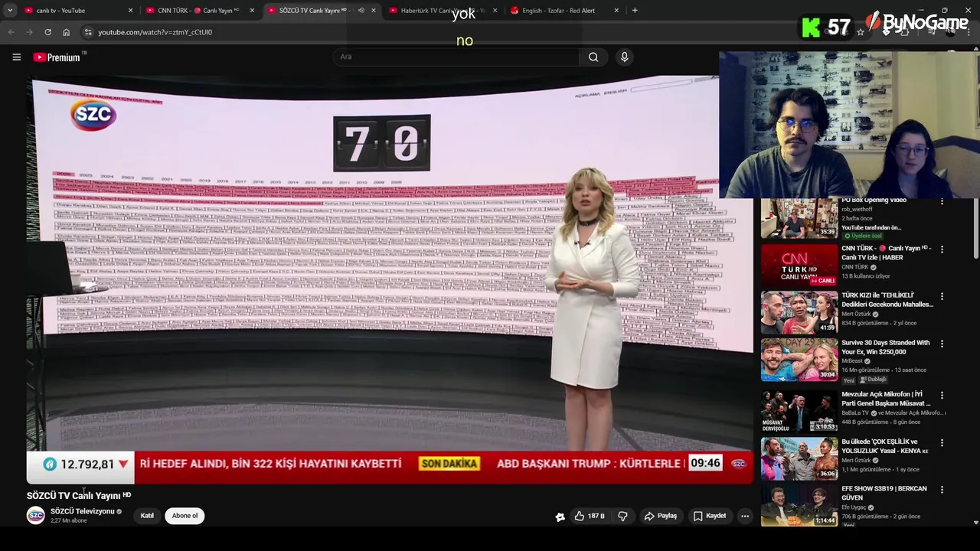Close the English - Tzofar tab
Image resolution: width=980 pixels, height=551 pixels.
(616, 11)
